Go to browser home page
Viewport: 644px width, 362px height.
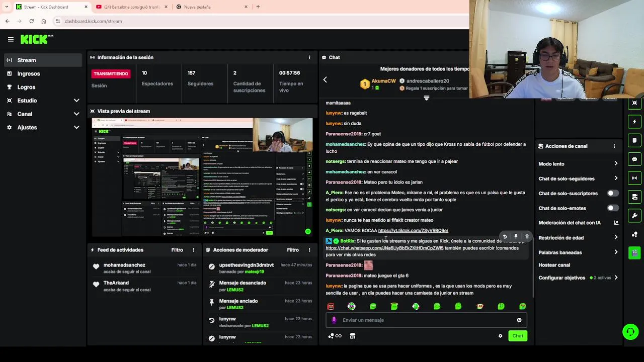click(43, 21)
